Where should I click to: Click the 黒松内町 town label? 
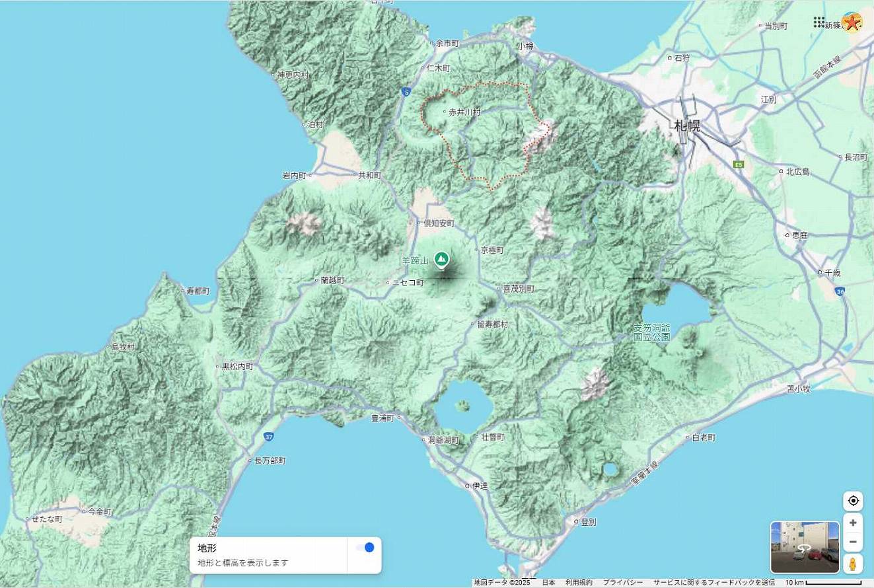(x=237, y=366)
